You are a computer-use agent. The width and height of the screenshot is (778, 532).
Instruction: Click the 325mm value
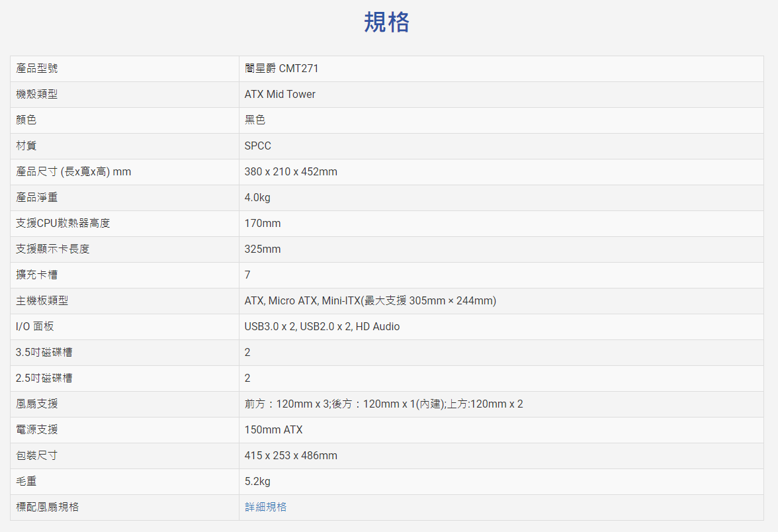(263, 249)
